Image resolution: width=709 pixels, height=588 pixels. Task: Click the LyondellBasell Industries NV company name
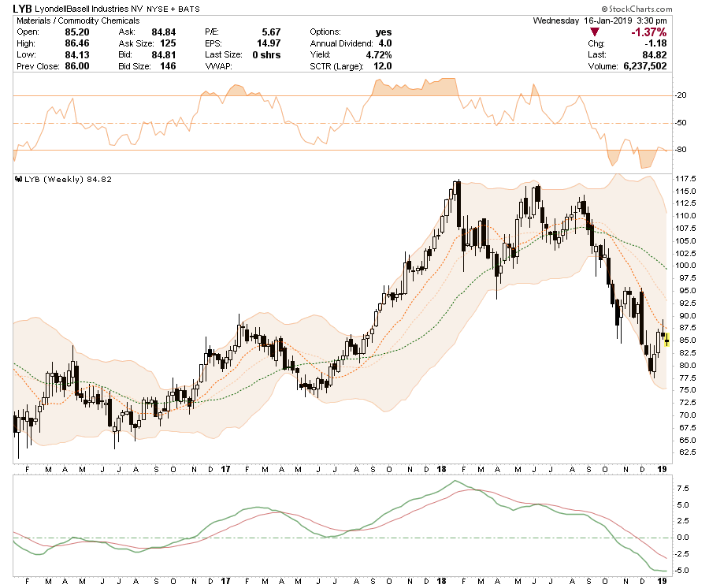[88, 9]
